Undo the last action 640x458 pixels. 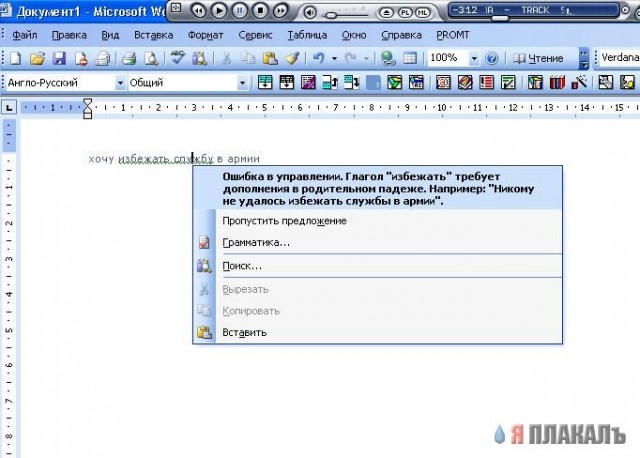(x=318, y=58)
